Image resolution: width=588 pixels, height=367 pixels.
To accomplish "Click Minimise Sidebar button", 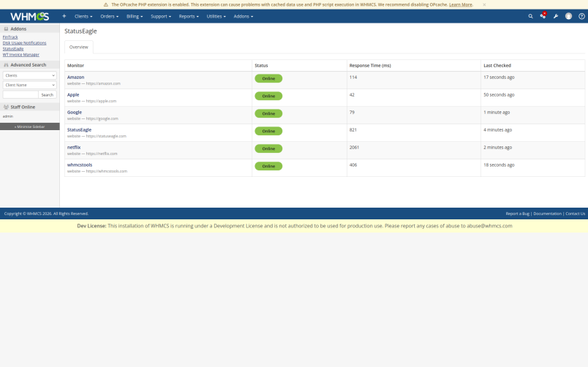I will point(30,126).
